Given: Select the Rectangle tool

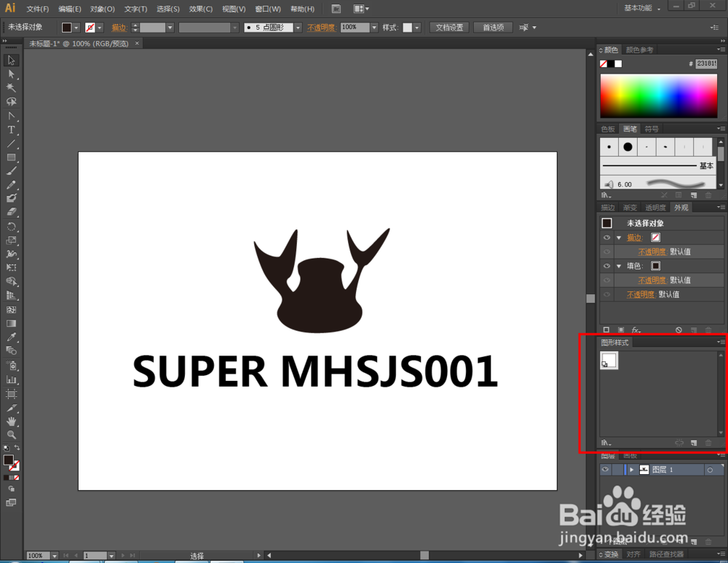Looking at the screenshot, I should pos(11,157).
